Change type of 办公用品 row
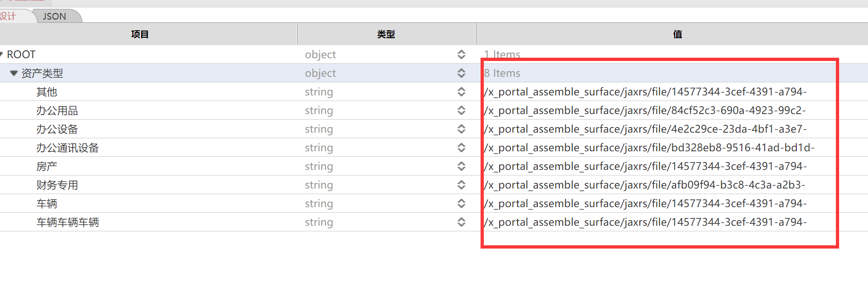 pos(461,110)
